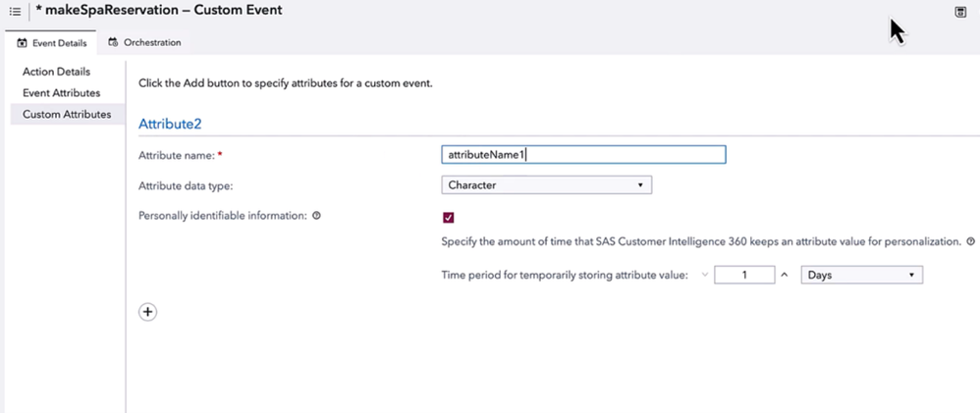Screen dimensions: 980x413
Task: Select Custom Attributes in the sidebar
Action: click(66, 115)
